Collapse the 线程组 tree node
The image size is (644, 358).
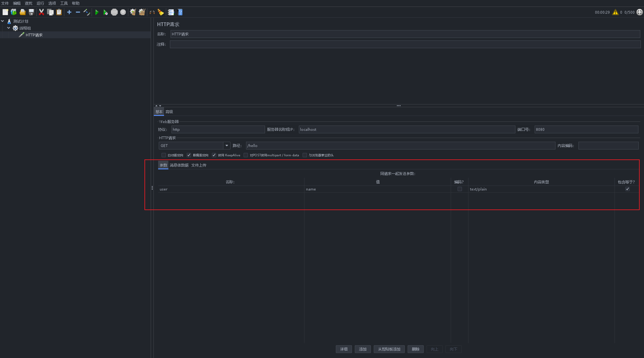[x=9, y=28]
